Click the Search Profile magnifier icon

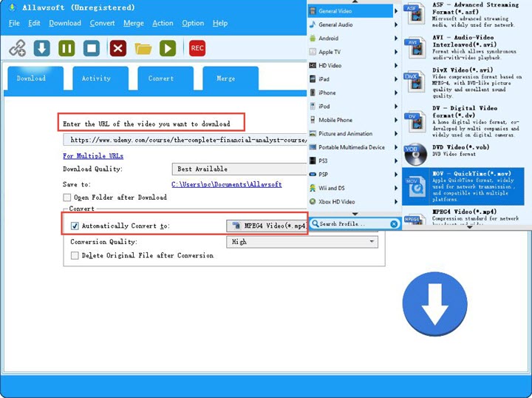(315, 224)
